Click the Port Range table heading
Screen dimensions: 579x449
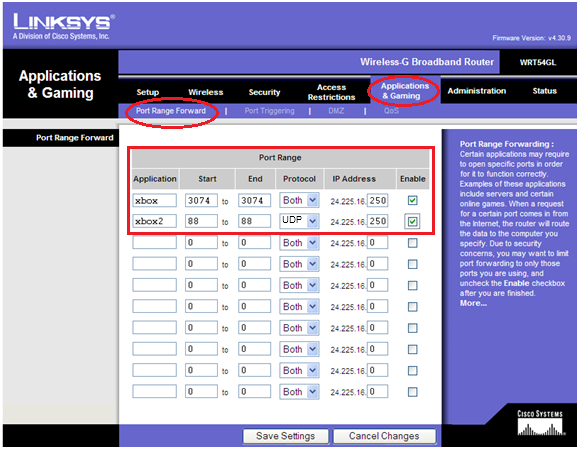(x=280, y=158)
